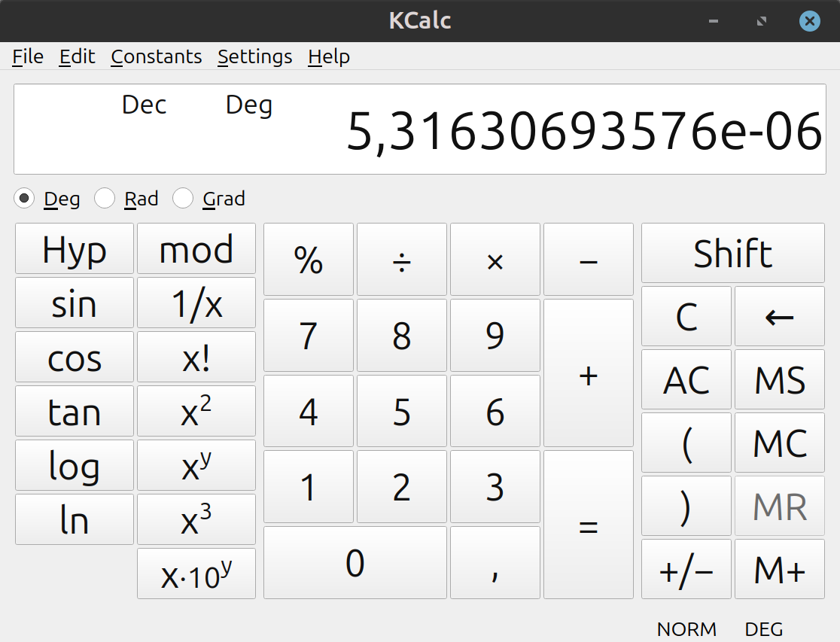Click the x squared button
The image size is (840, 642).
tap(196, 411)
